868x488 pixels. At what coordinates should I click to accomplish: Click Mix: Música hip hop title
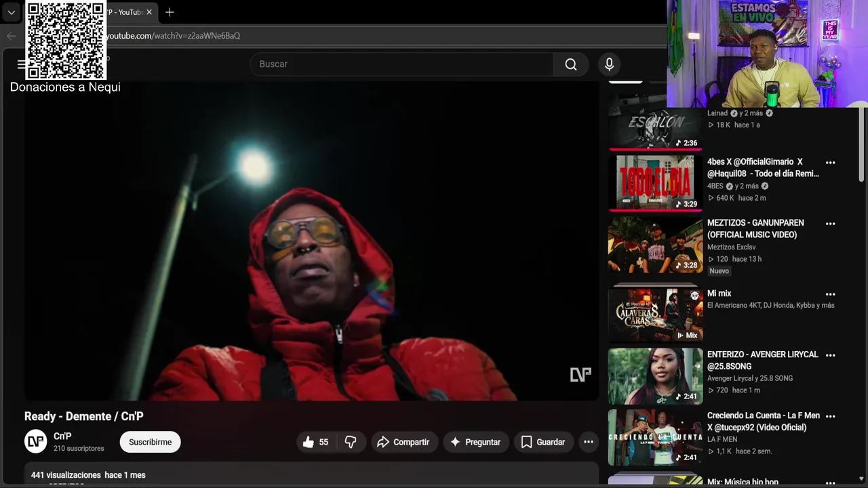743,483
